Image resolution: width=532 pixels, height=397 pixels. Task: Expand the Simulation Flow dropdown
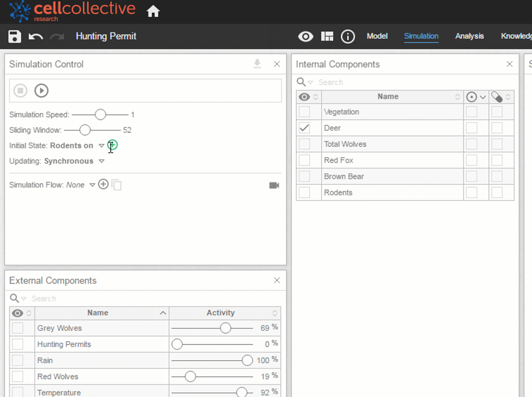click(x=92, y=185)
